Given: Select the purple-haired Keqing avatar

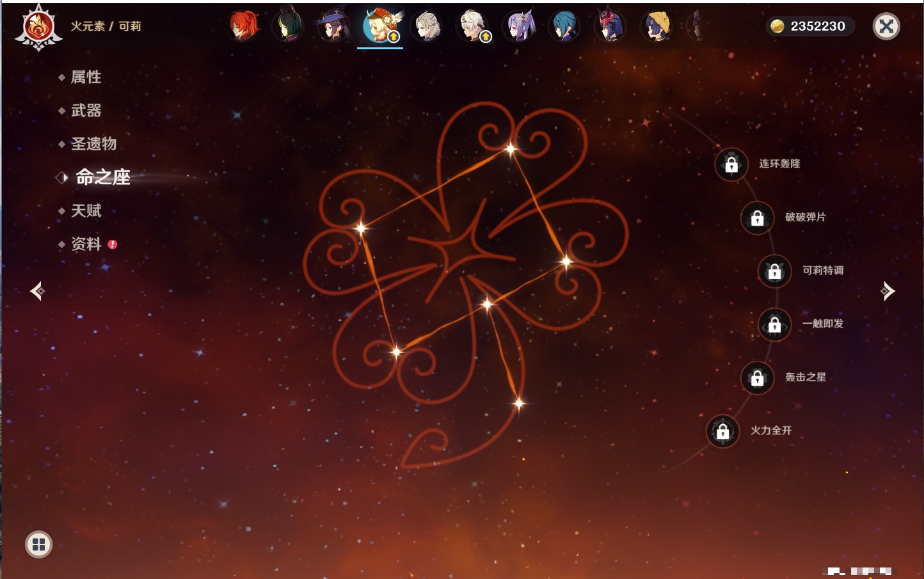Looking at the screenshot, I should [x=519, y=26].
